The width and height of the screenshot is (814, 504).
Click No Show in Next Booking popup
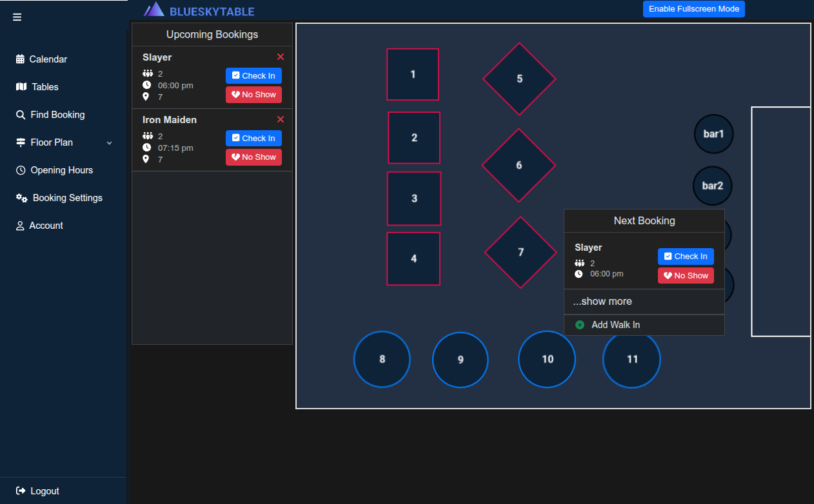pos(686,276)
